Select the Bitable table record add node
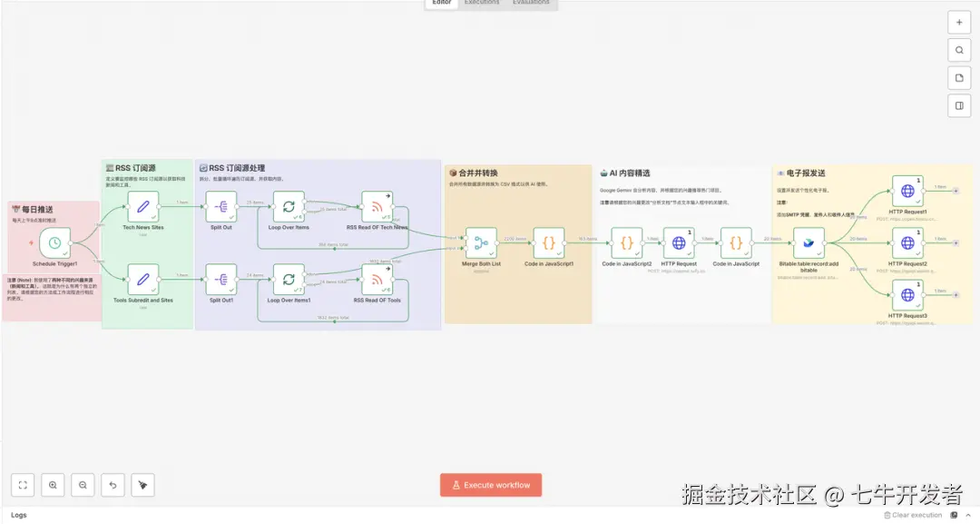980x524 pixels. click(808, 242)
